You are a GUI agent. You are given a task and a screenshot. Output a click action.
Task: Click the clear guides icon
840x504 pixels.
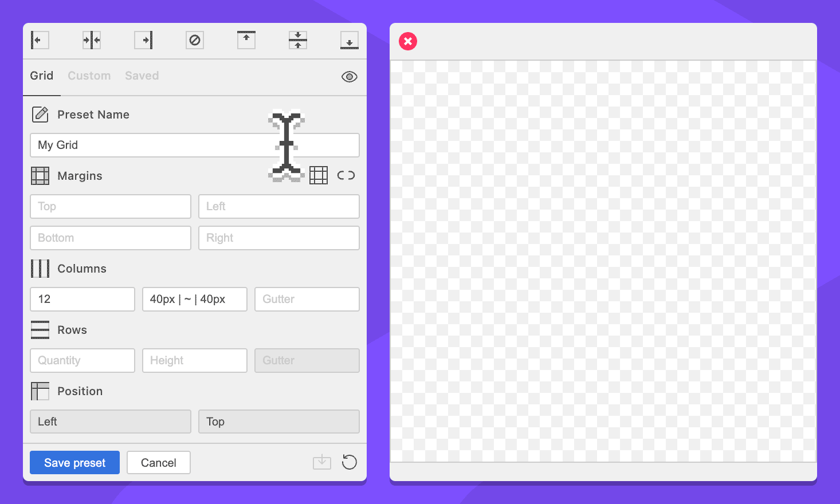(x=195, y=40)
